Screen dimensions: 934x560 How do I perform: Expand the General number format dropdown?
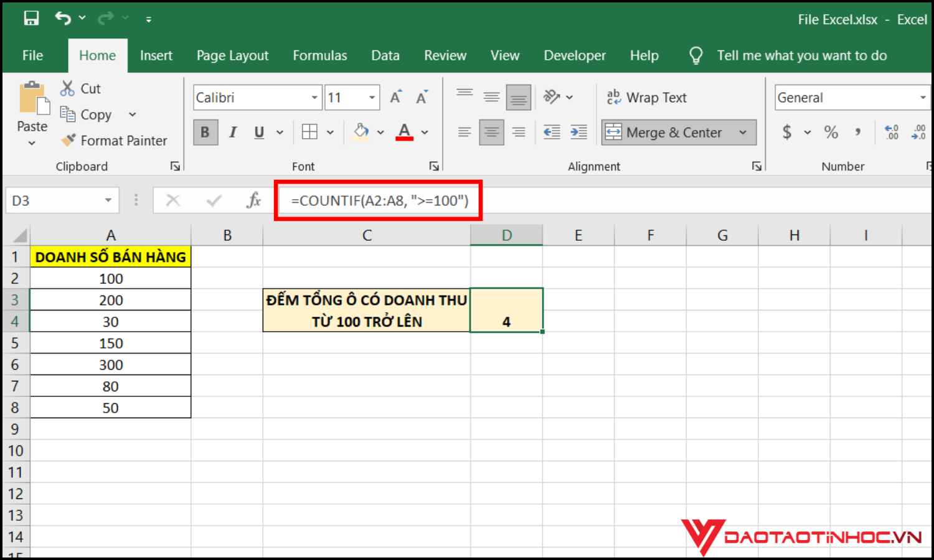tap(922, 98)
